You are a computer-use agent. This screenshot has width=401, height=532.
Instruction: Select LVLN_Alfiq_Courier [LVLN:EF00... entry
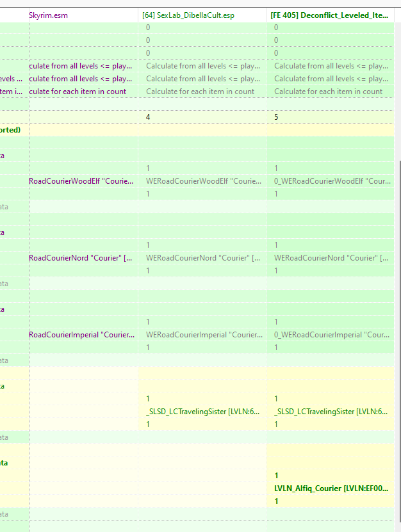[x=330, y=488]
